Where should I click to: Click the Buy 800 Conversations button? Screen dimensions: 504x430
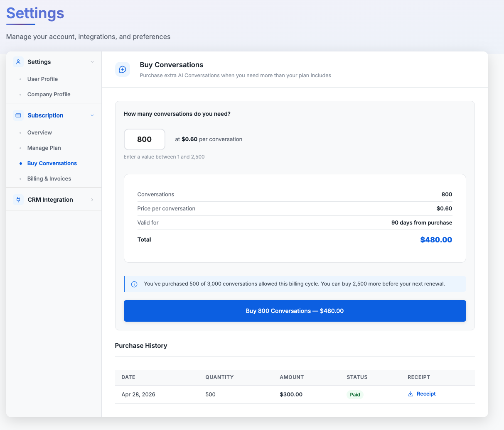(x=295, y=311)
